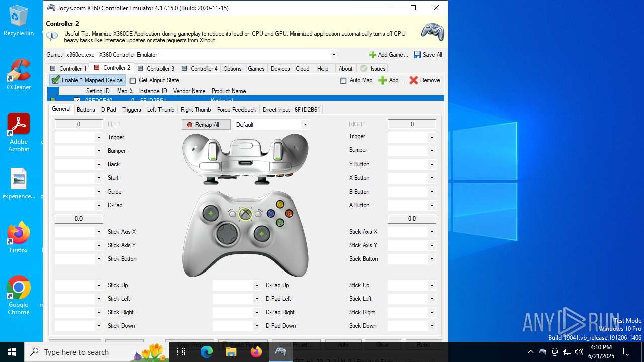Open the Devices tab
This screenshot has width=644, height=362.
point(280,69)
